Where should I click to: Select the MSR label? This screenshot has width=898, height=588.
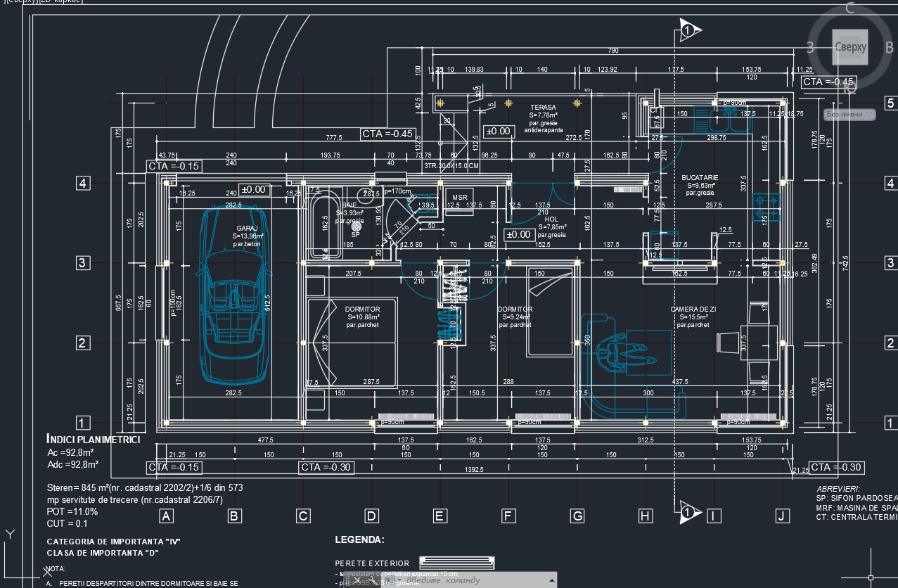(459, 198)
